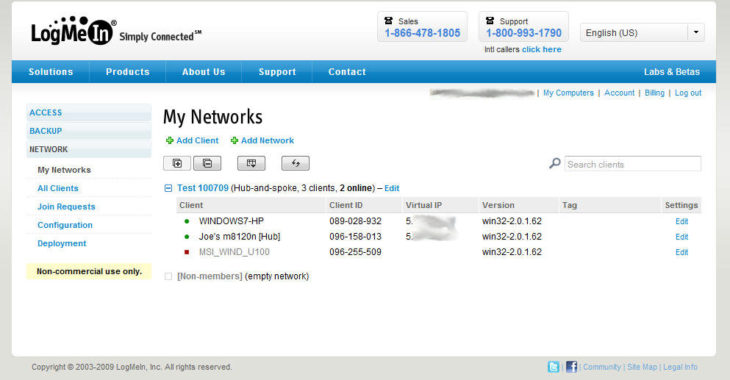Viewport: 730px width, 380px height.
Task: Open Join Requests page
Action: click(66, 206)
